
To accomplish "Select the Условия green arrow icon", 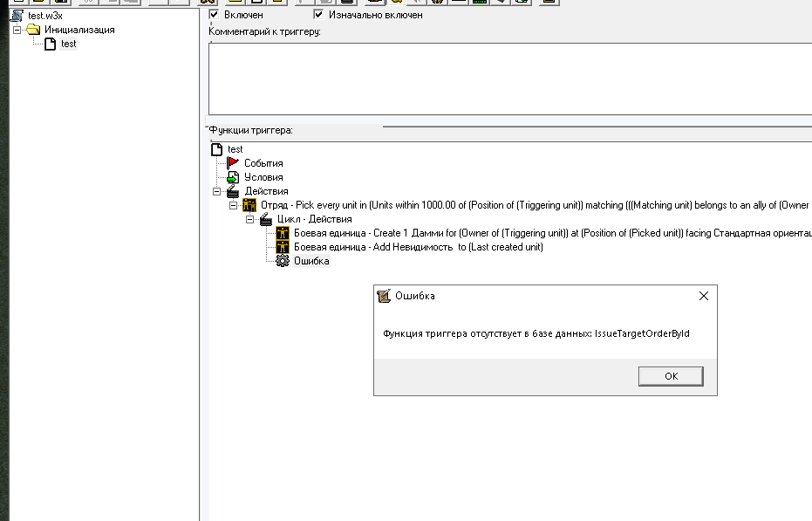I will pyautogui.click(x=233, y=177).
